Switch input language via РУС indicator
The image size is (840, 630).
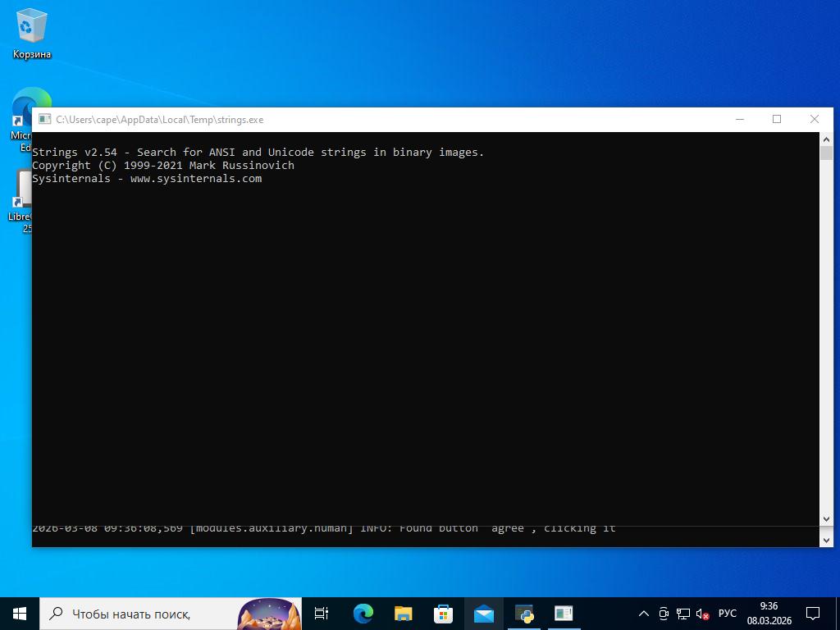click(x=727, y=614)
